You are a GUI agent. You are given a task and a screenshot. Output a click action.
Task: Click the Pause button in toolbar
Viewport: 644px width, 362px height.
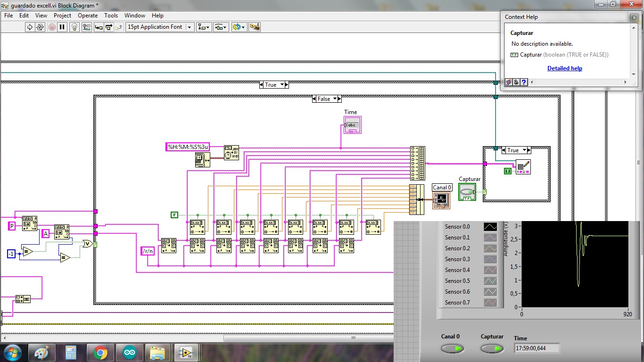coord(62,27)
